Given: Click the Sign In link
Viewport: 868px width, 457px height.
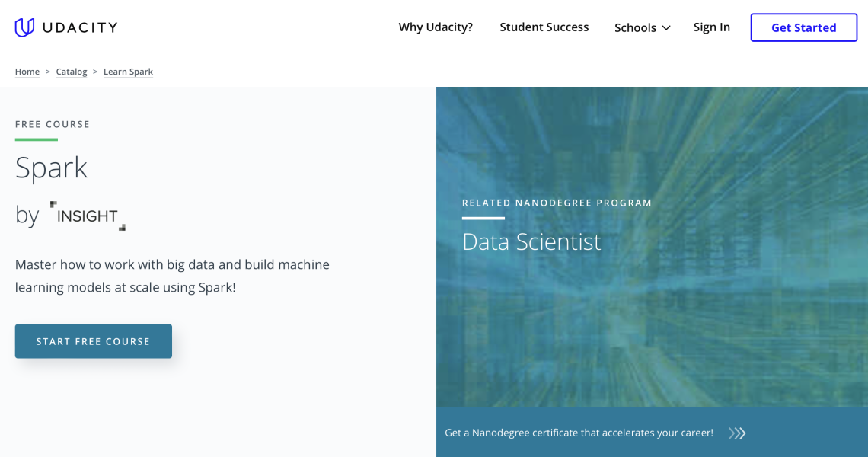Looking at the screenshot, I should pos(711,27).
